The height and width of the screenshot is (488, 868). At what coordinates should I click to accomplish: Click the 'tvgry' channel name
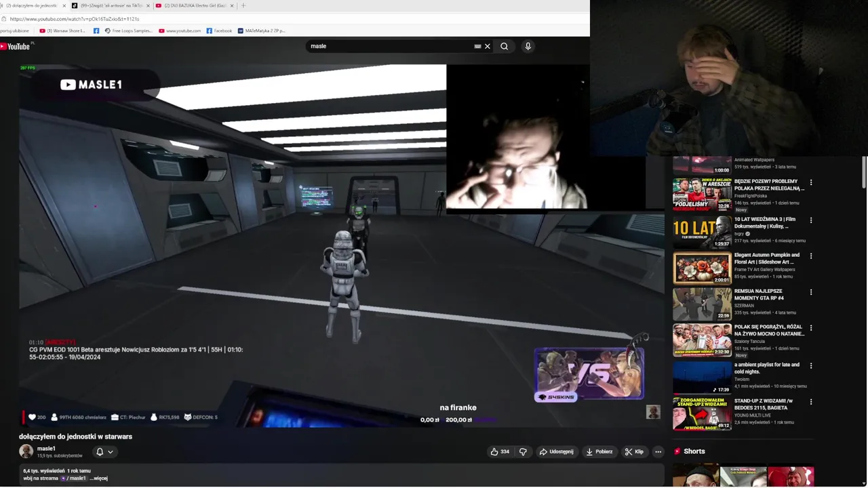[x=739, y=234]
